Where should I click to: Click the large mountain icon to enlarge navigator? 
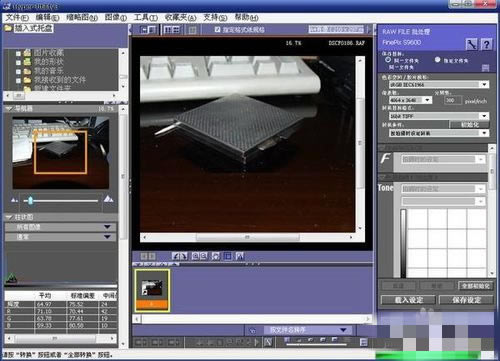[x=109, y=199]
